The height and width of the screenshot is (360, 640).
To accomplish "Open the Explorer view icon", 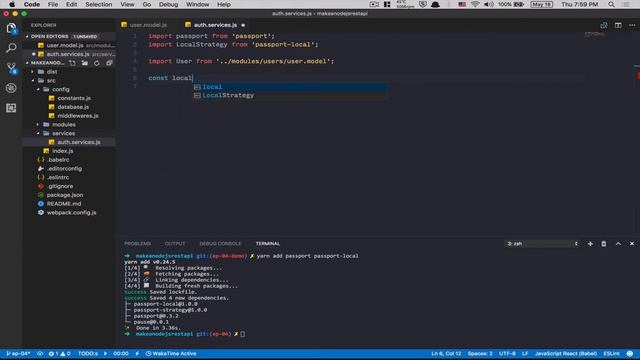I will pos(11,28).
